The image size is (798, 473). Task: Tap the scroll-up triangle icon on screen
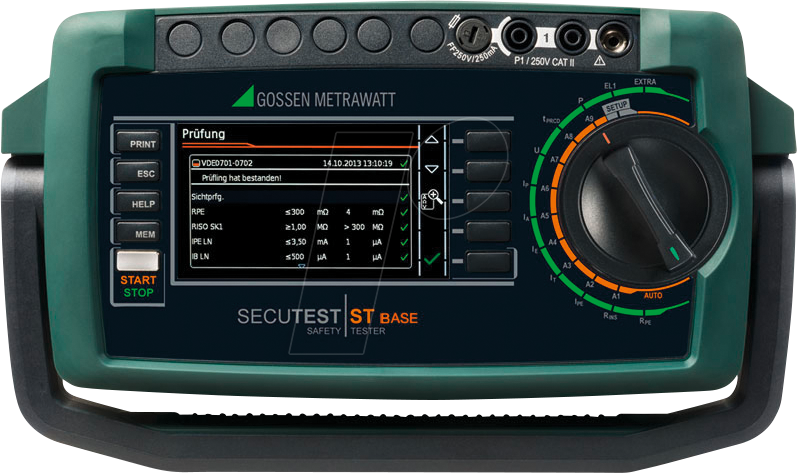coord(432,140)
